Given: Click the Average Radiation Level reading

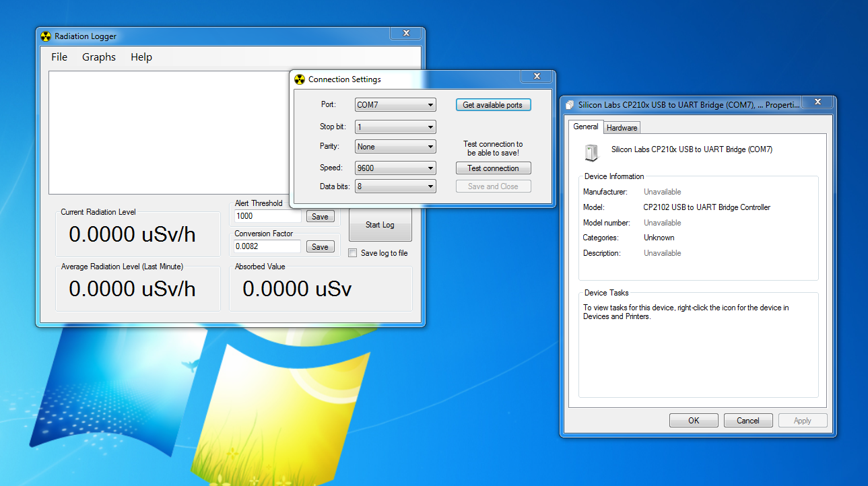Looking at the screenshot, I should point(133,289).
